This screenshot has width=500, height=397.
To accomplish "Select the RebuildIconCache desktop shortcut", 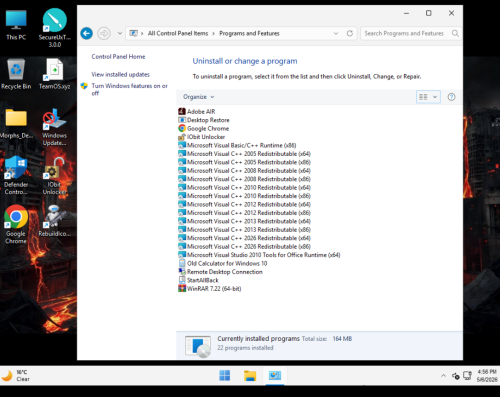I will [x=55, y=221].
